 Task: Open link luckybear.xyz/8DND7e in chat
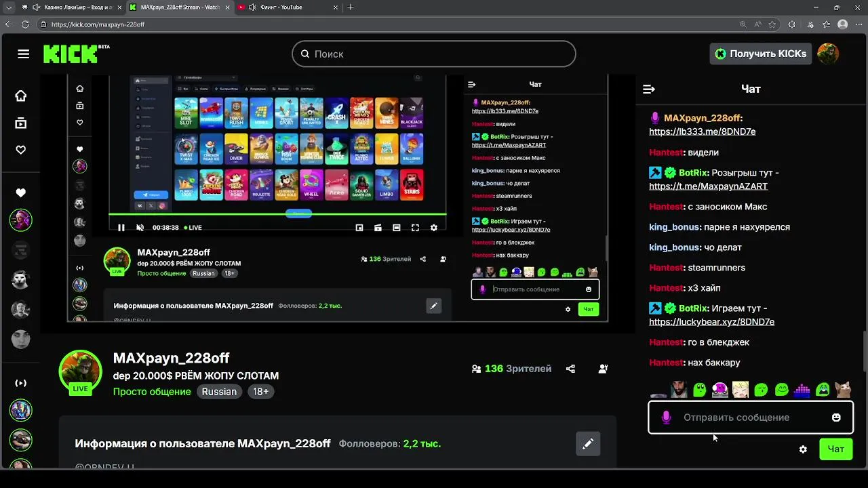(711, 321)
